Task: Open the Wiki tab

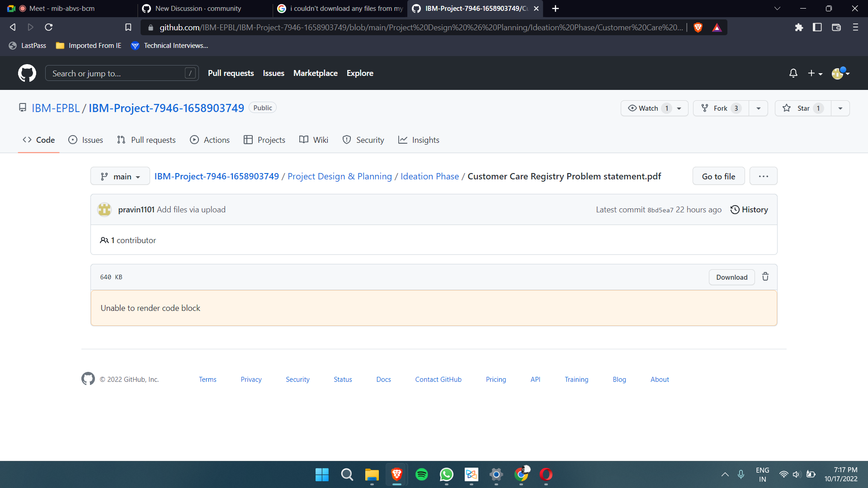Action: [314, 140]
